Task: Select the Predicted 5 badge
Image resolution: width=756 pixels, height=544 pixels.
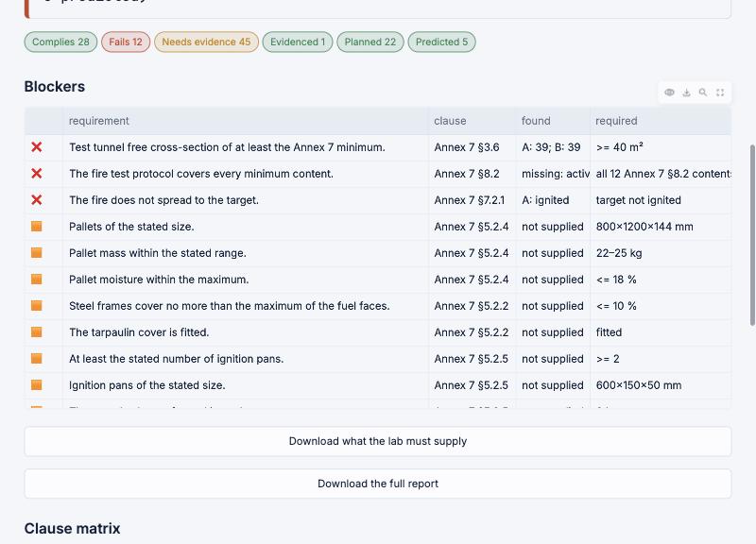Action: point(441,42)
